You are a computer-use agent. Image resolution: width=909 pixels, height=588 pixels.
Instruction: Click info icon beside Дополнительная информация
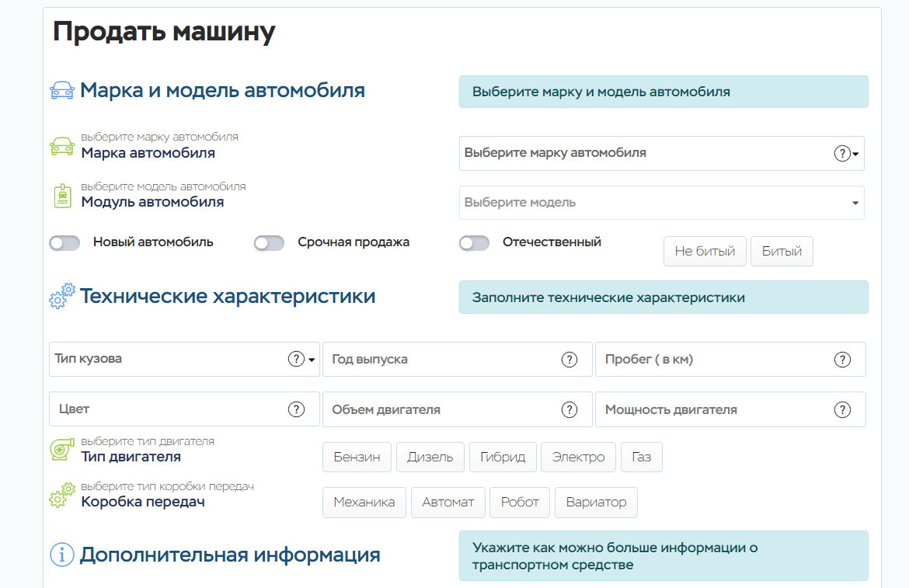tap(62, 555)
